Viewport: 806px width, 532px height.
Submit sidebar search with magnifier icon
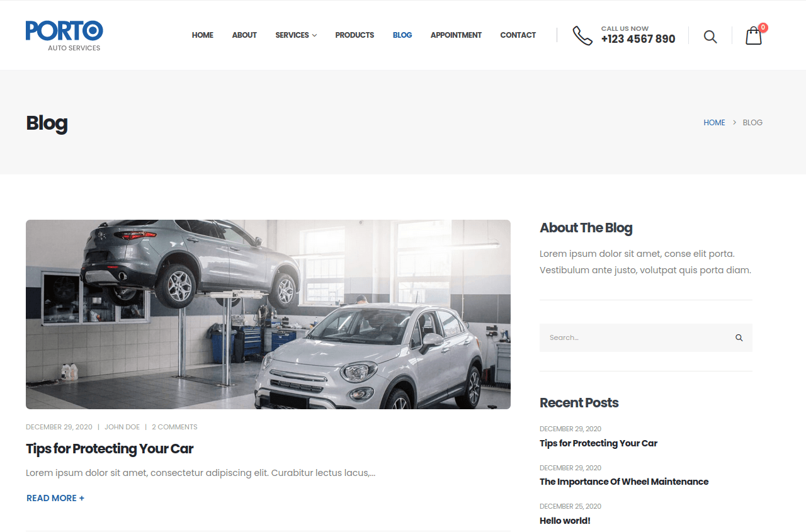click(x=739, y=338)
